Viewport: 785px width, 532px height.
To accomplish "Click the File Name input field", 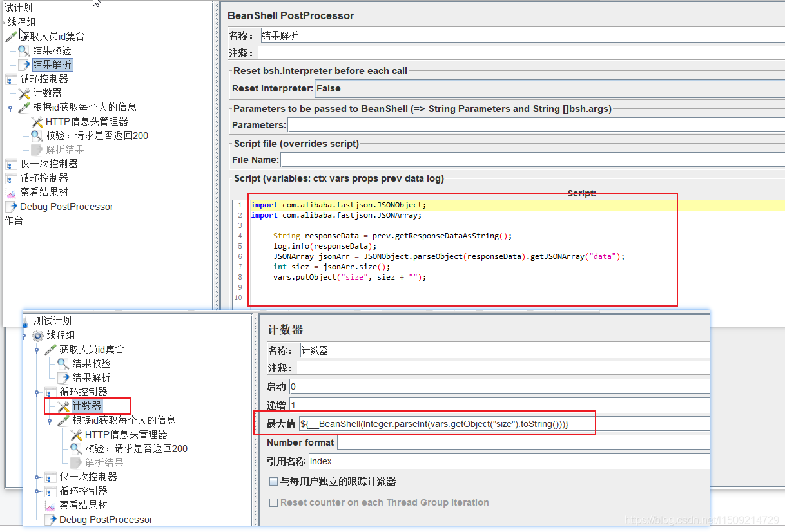I will coord(532,159).
